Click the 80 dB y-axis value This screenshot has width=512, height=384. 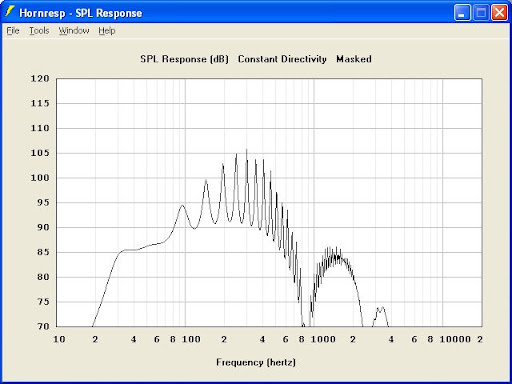pyautogui.click(x=43, y=277)
